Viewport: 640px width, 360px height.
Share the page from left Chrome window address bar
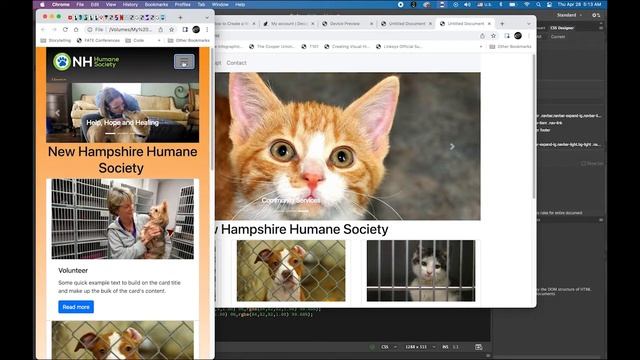tap(161, 29)
